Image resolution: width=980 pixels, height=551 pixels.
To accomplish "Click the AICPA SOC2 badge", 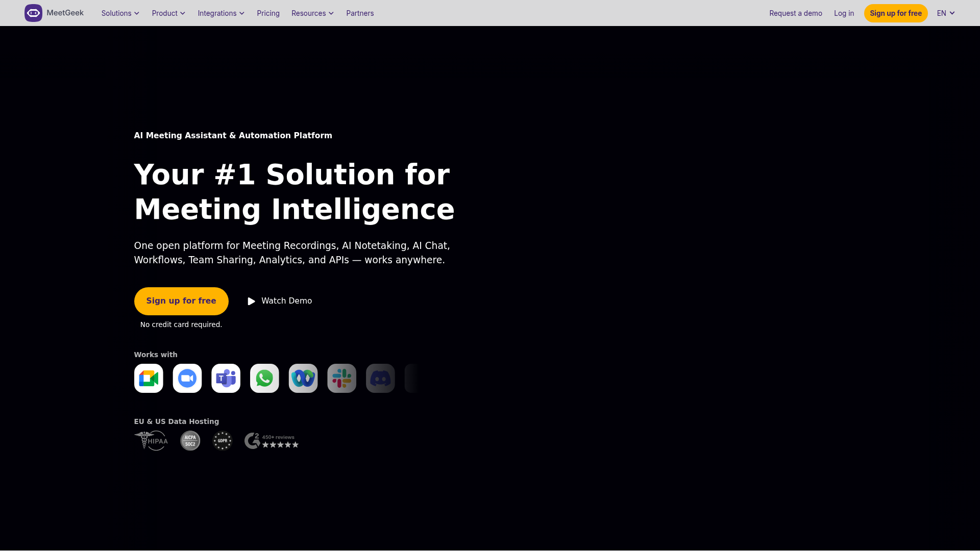I will 190,440.
